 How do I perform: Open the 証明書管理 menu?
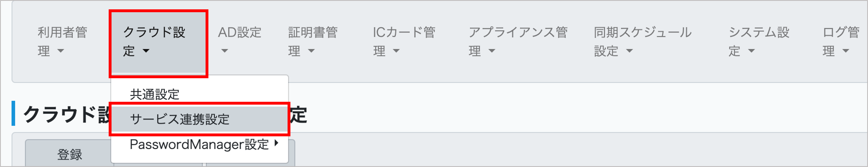312,40
